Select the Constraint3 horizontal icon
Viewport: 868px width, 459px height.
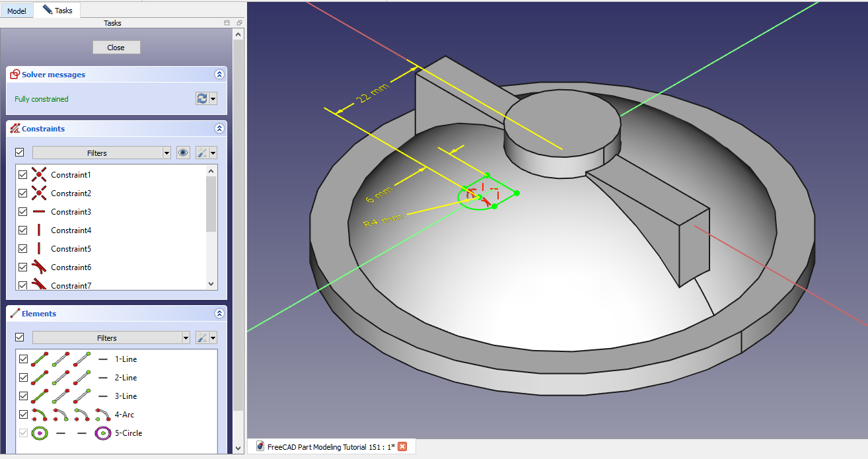pyautogui.click(x=39, y=212)
